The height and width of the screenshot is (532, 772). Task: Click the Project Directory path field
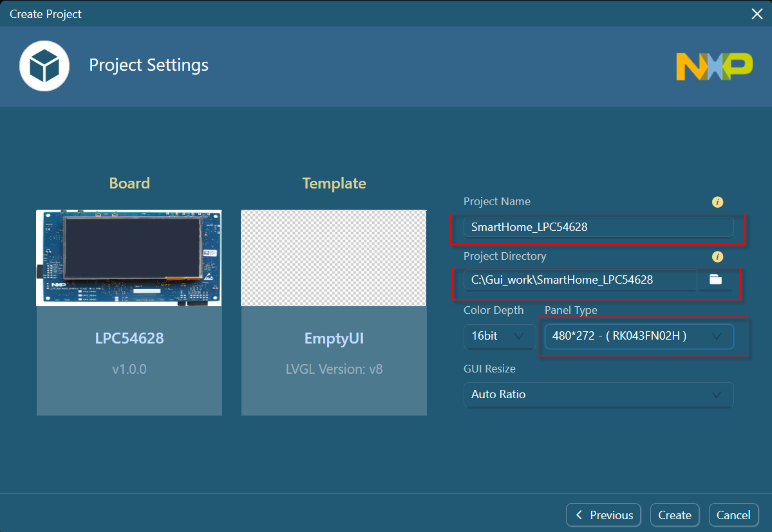tap(579, 280)
